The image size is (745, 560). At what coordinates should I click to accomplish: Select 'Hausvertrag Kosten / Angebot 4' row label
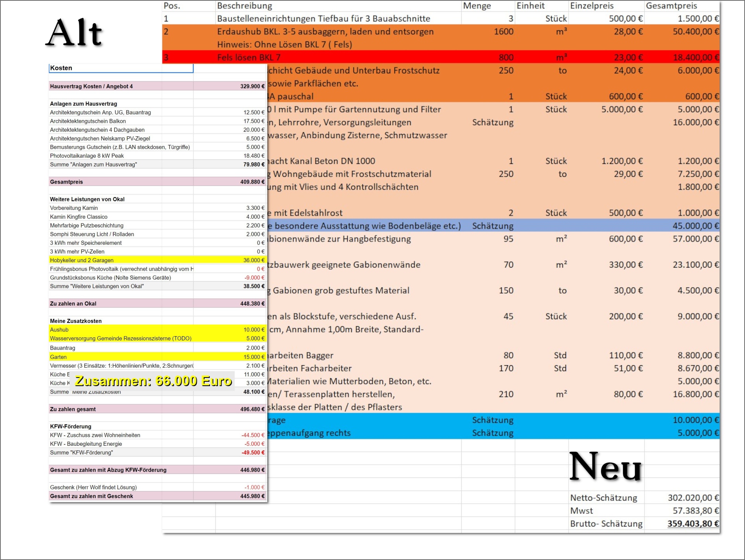[x=91, y=86]
